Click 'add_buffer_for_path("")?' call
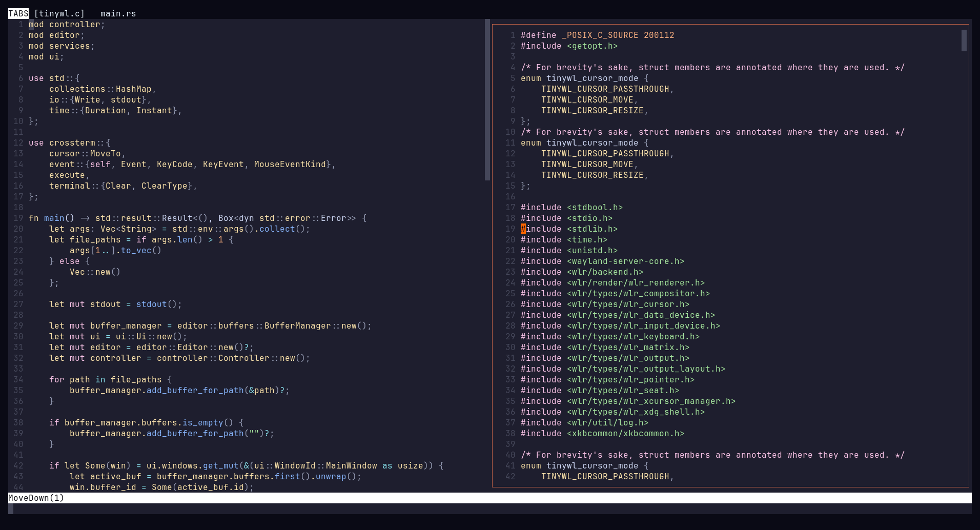 208,433
